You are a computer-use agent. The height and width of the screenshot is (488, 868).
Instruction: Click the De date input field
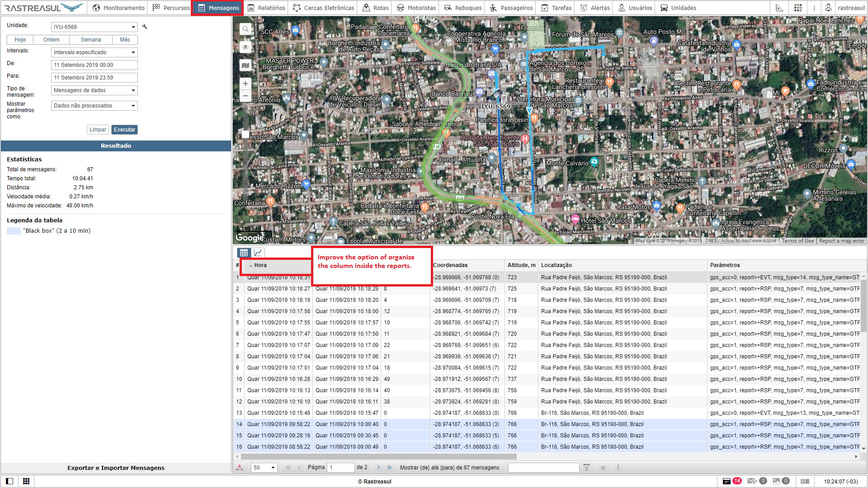tap(94, 65)
